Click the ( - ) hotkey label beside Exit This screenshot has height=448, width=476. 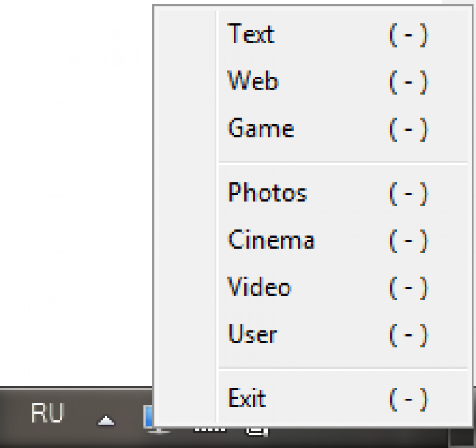408,399
